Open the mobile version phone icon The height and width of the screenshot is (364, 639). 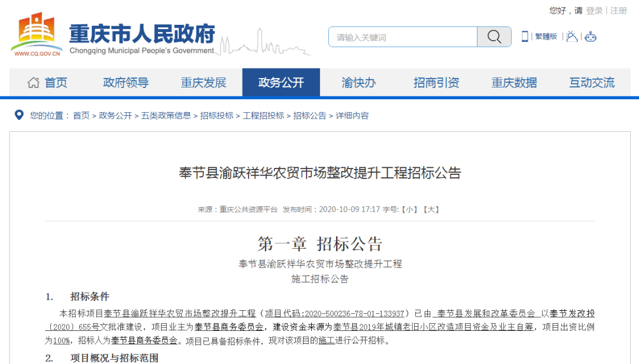pyautogui.click(x=525, y=37)
